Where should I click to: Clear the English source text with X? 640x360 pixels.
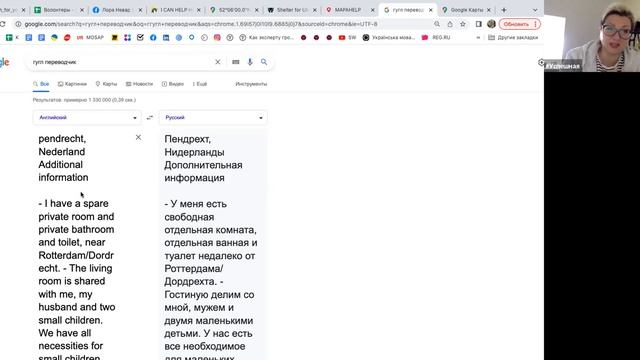tap(138, 137)
